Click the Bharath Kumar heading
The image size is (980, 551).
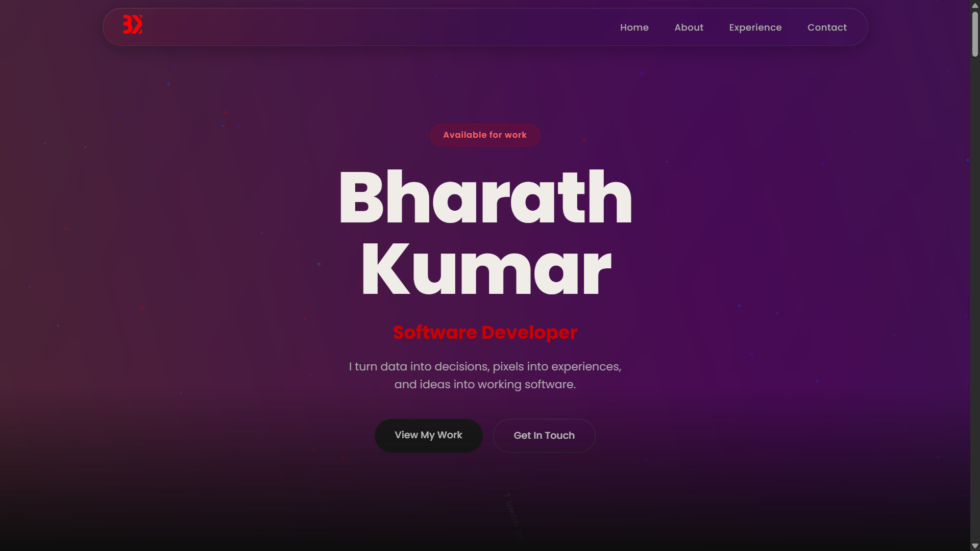click(485, 233)
